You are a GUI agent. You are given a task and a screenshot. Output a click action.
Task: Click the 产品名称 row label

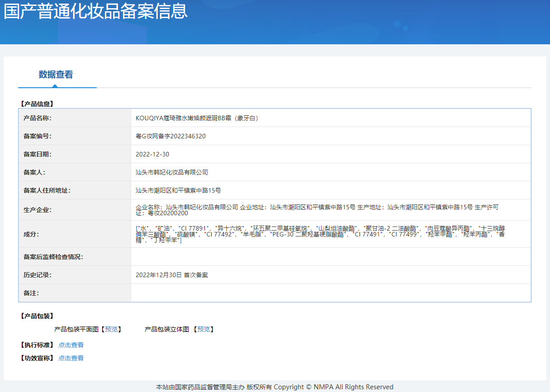38,118
